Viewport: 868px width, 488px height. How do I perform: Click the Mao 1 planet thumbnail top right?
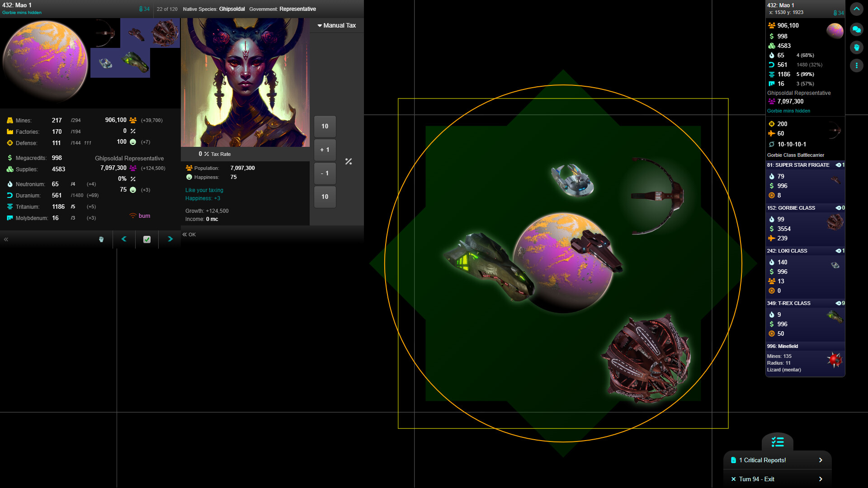coord(835,31)
